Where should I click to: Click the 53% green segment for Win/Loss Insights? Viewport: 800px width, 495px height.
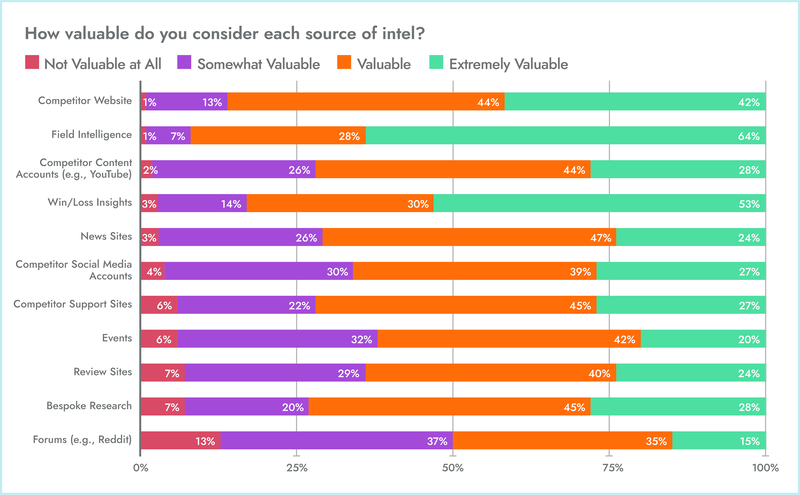tap(599, 203)
